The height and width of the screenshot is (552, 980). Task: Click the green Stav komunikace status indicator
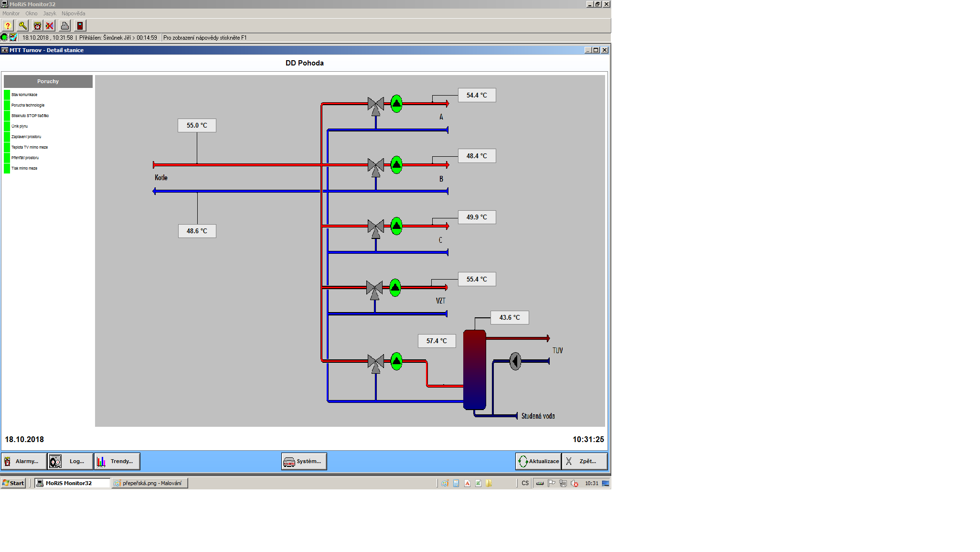coord(7,95)
